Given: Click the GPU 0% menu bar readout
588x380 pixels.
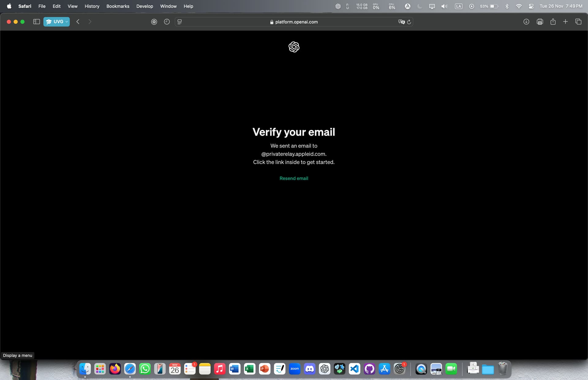Looking at the screenshot, I should coord(376,6).
